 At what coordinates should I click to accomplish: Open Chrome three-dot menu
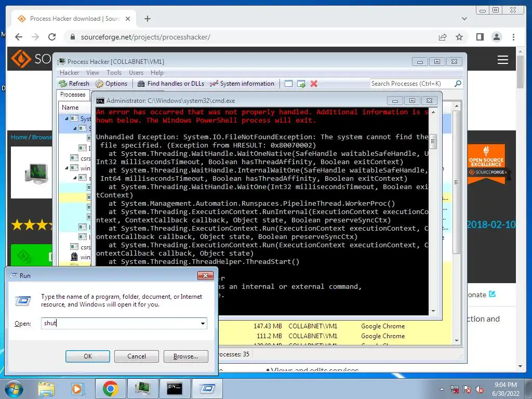coord(513,37)
